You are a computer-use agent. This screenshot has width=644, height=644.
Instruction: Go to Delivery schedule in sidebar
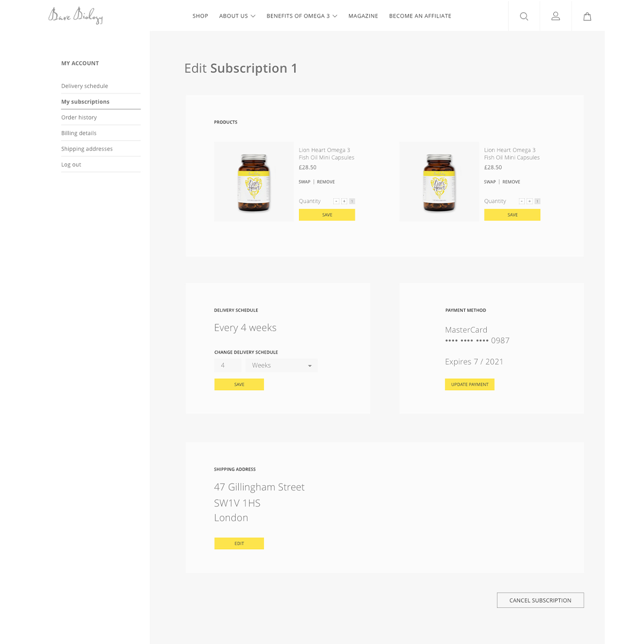(101, 86)
